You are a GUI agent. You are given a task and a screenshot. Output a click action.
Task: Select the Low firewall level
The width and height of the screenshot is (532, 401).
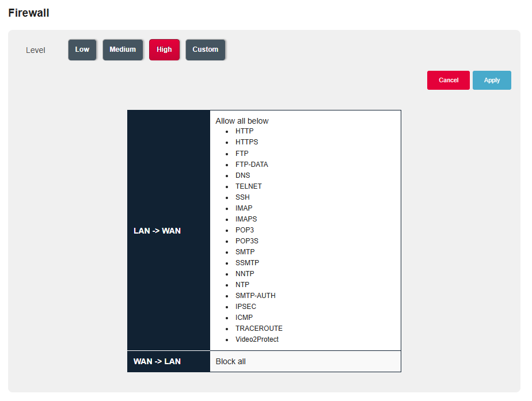pyautogui.click(x=82, y=49)
